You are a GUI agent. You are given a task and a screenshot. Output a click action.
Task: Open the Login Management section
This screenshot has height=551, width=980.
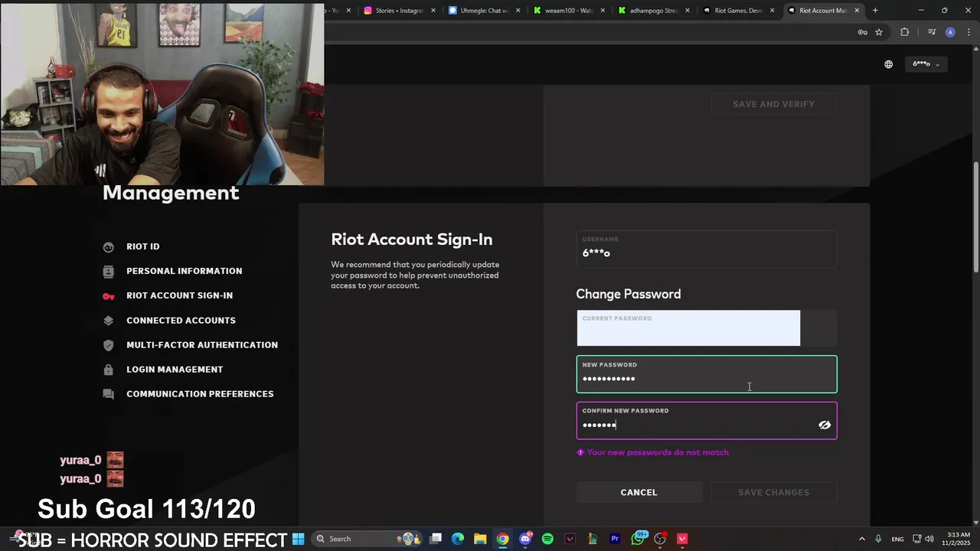[x=175, y=370]
